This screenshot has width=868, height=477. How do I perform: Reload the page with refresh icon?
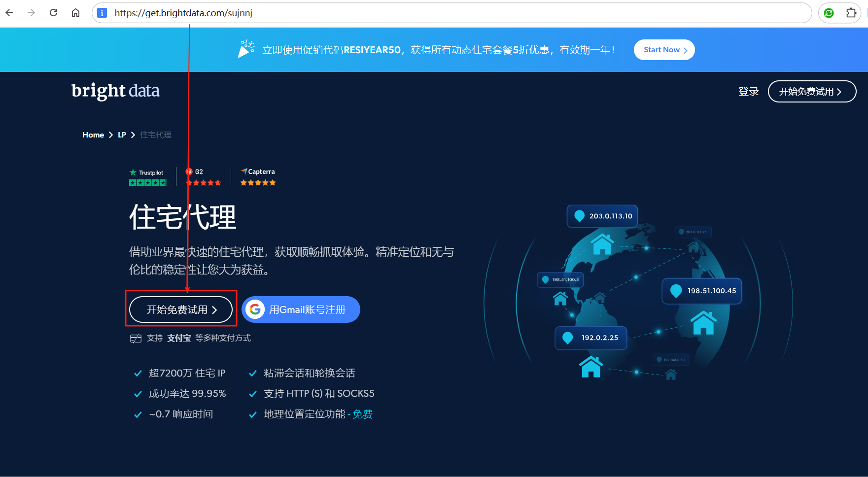[x=54, y=13]
